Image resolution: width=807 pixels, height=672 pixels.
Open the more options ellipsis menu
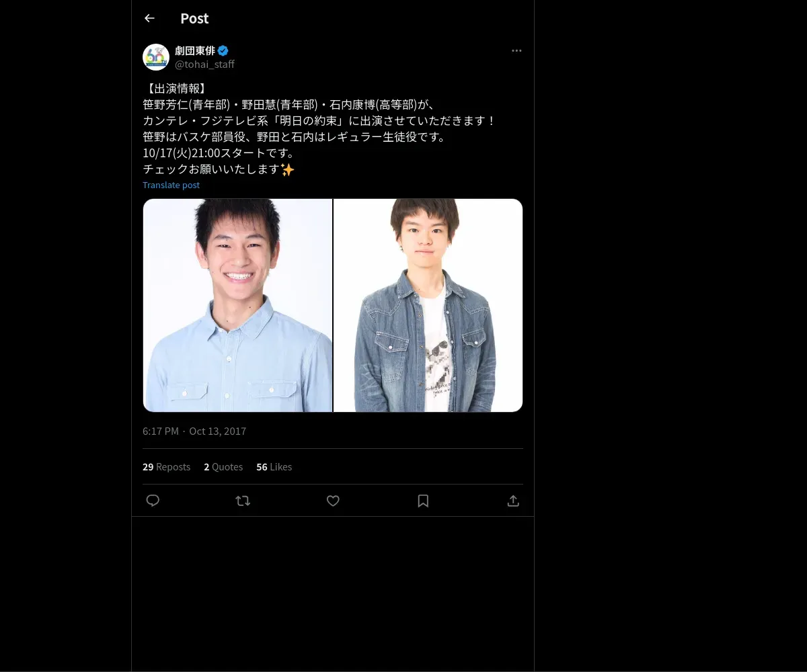516,51
